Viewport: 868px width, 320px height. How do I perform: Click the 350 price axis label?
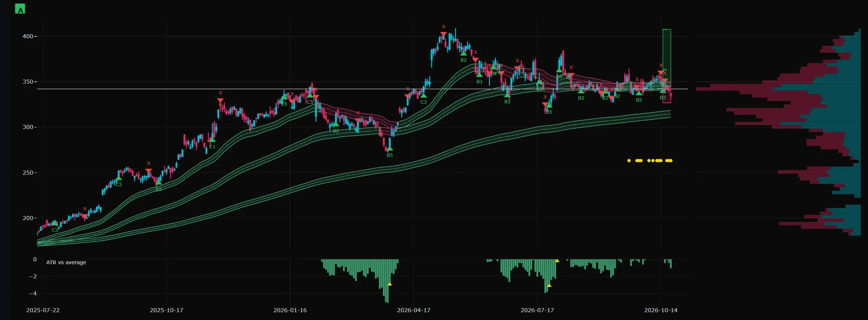(27, 82)
